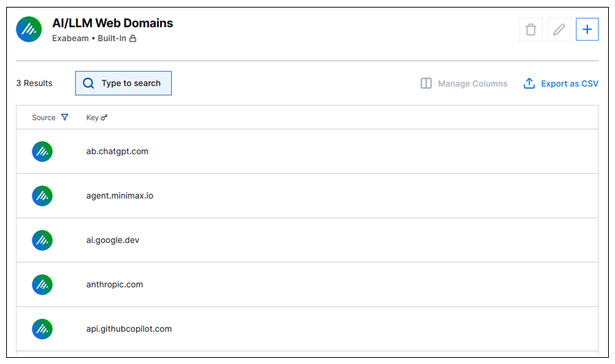Click the 3 Results count
The height and width of the screenshot is (364, 615).
pos(34,83)
